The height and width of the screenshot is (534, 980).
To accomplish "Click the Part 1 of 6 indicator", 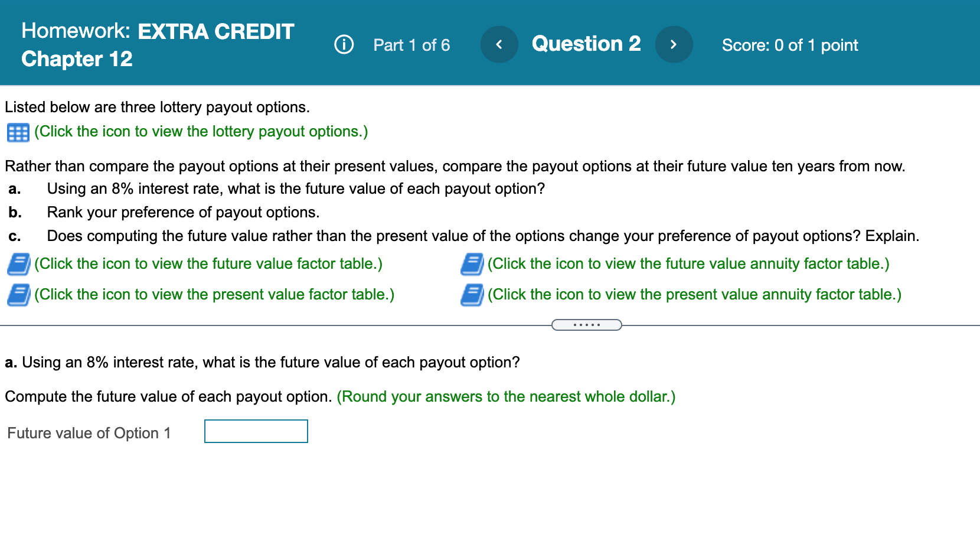I will click(x=411, y=45).
